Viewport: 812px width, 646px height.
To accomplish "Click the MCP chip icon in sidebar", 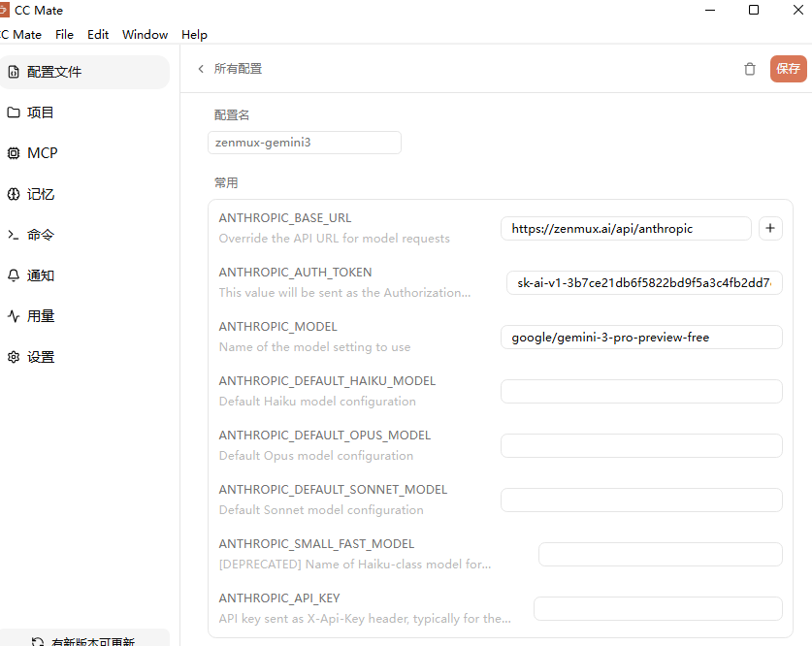I will click(x=14, y=152).
